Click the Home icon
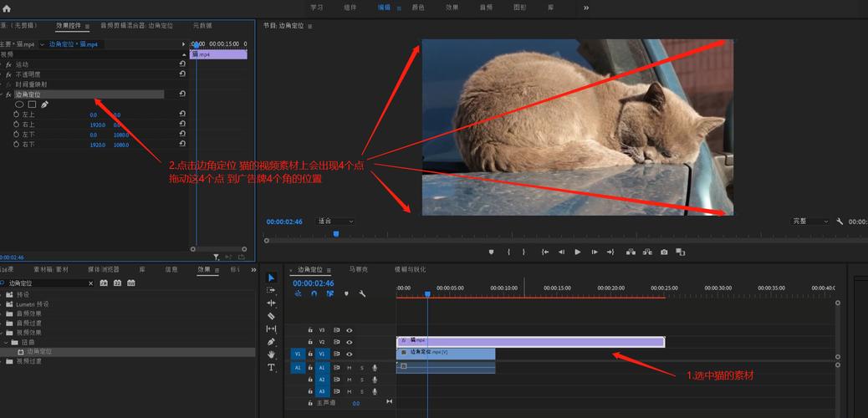 pos(7,8)
